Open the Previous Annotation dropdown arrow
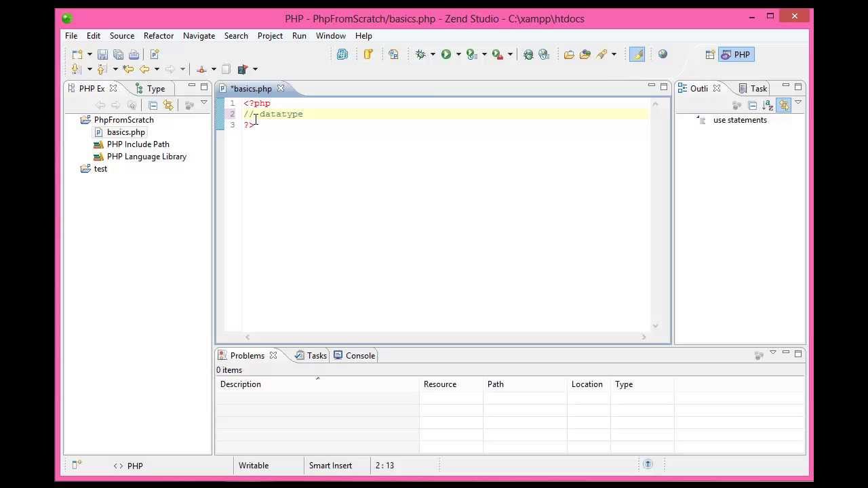Image resolution: width=868 pixels, height=488 pixels. coord(115,69)
